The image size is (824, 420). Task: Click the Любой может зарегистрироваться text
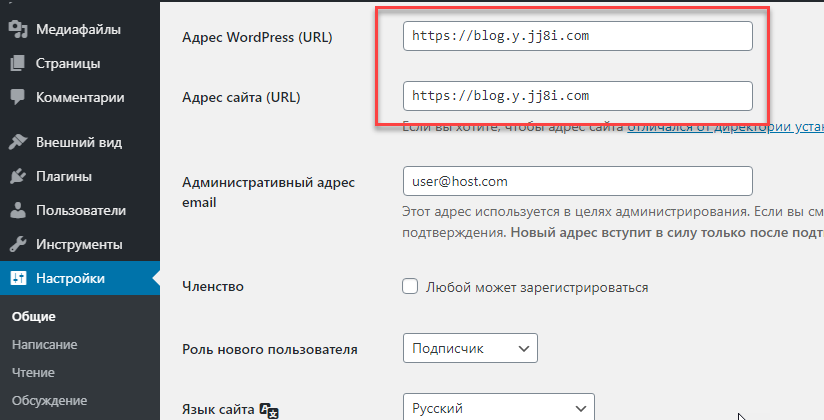(x=537, y=288)
